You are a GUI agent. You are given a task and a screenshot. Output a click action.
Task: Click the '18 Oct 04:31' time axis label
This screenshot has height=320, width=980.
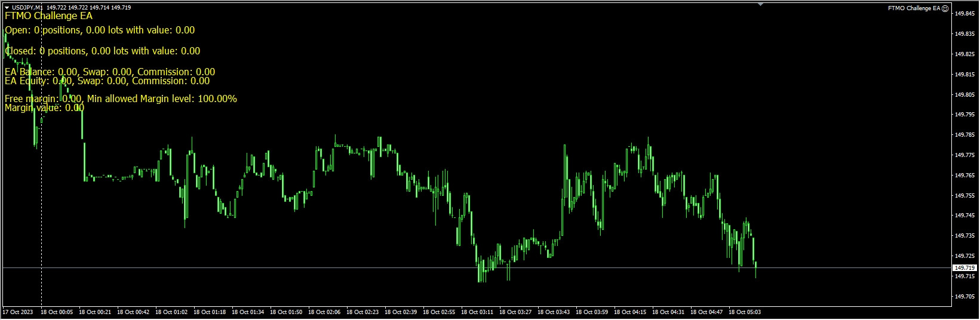click(x=668, y=312)
